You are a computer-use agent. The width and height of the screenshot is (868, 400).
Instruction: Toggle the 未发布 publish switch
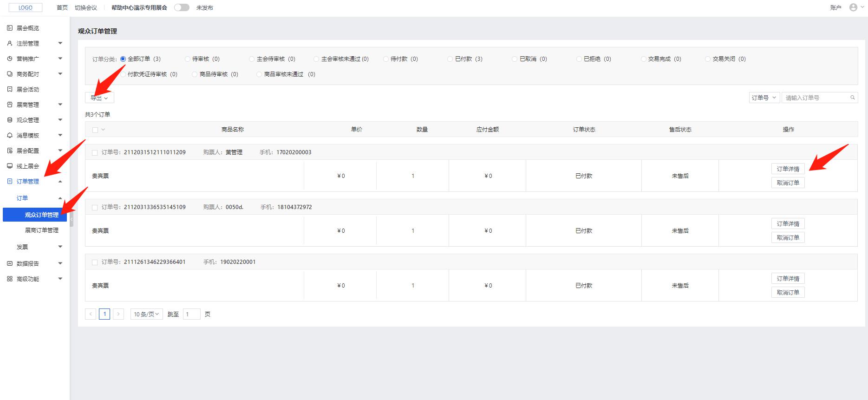click(182, 7)
